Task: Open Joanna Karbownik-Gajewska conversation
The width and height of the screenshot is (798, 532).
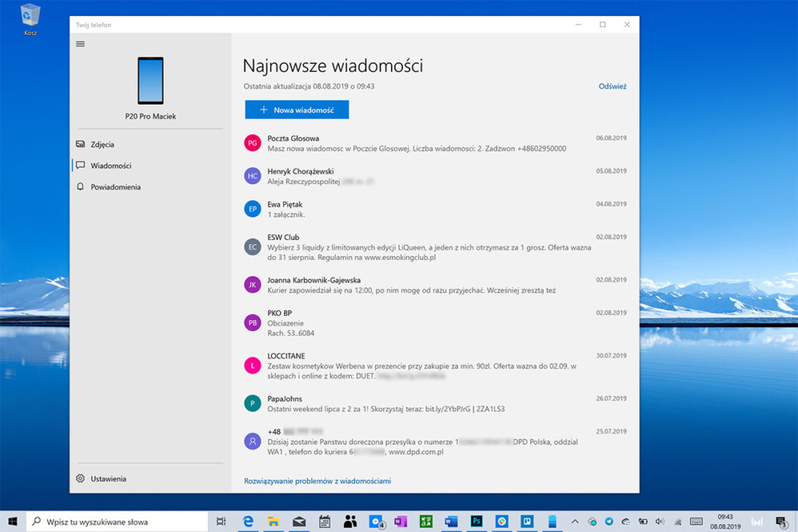Action: [435, 286]
